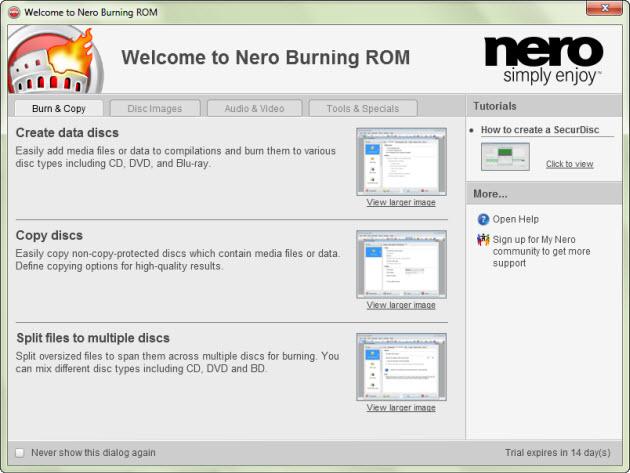The height and width of the screenshot is (473, 630).
Task: Click the nero simply enjoy brand logo
Action: (x=544, y=60)
